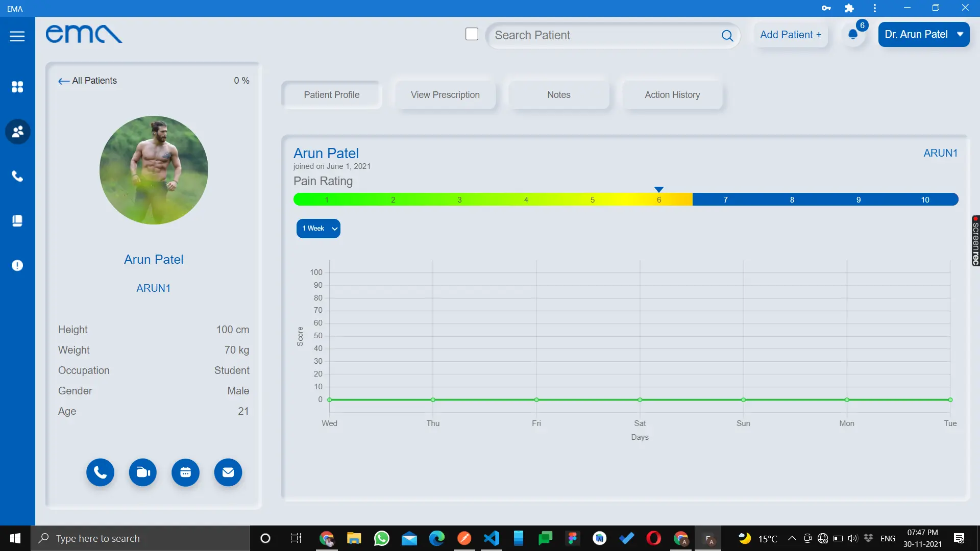This screenshot has width=980, height=551.
Task: Click the patient profile photo
Action: click(154, 170)
